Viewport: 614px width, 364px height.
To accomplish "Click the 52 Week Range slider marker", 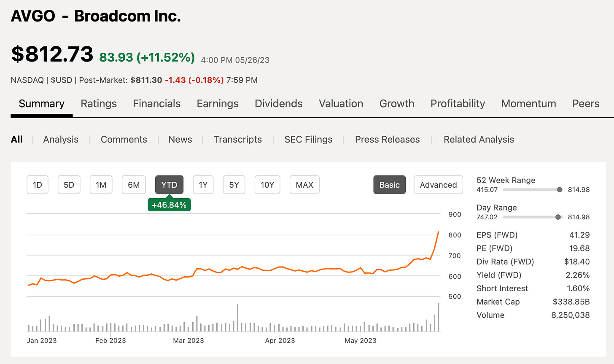I will click(x=560, y=190).
